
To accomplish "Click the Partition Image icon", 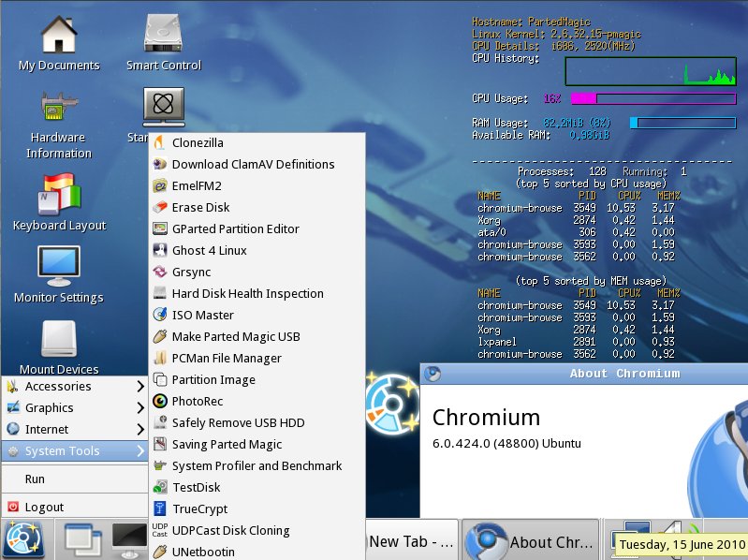I will click(160, 379).
